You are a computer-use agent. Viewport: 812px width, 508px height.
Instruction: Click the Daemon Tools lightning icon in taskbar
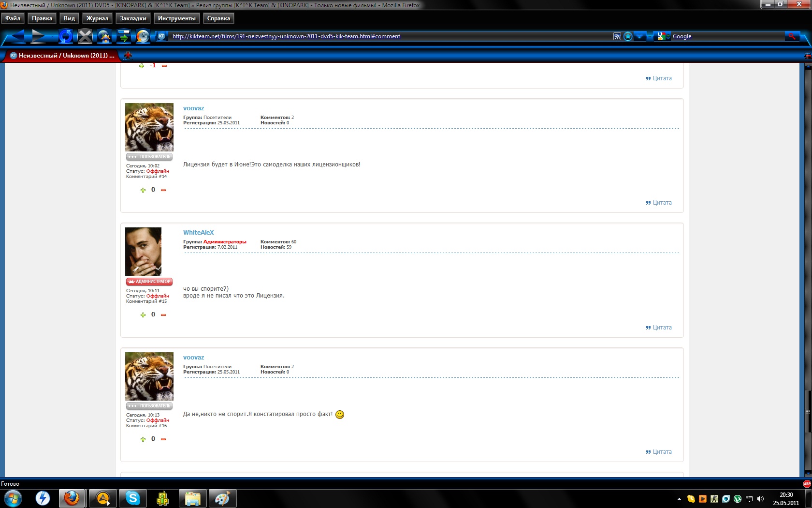click(x=43, y=498)
